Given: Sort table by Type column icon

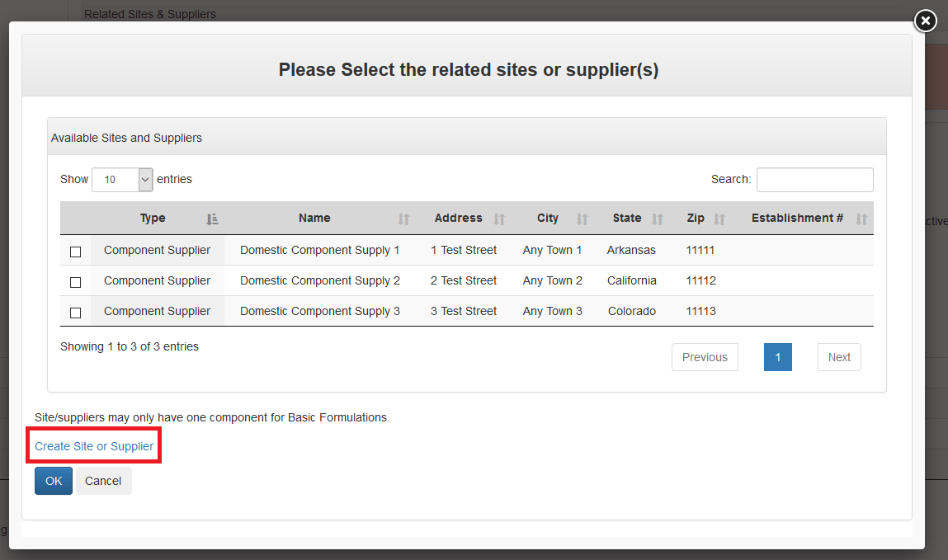Looking at the screenshot, I should point(212,219).
